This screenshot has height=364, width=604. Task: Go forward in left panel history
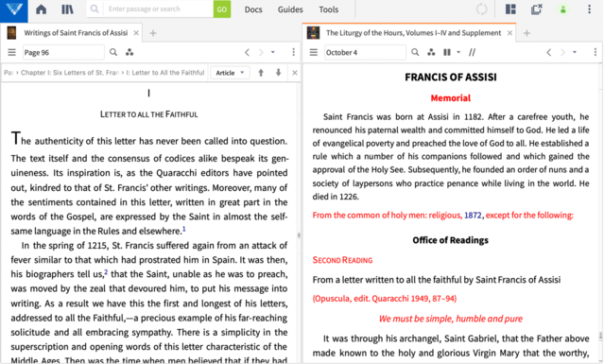click(x=261, y=52)
